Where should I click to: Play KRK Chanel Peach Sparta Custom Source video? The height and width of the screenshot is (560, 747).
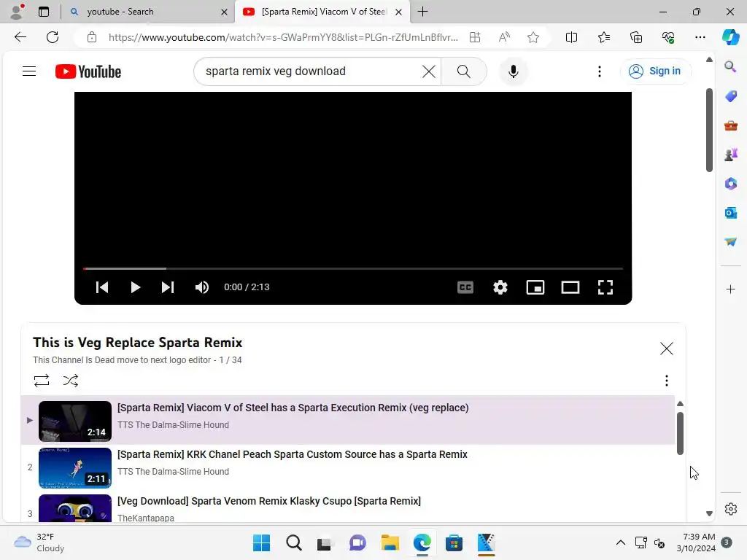[x=292, y=454]
